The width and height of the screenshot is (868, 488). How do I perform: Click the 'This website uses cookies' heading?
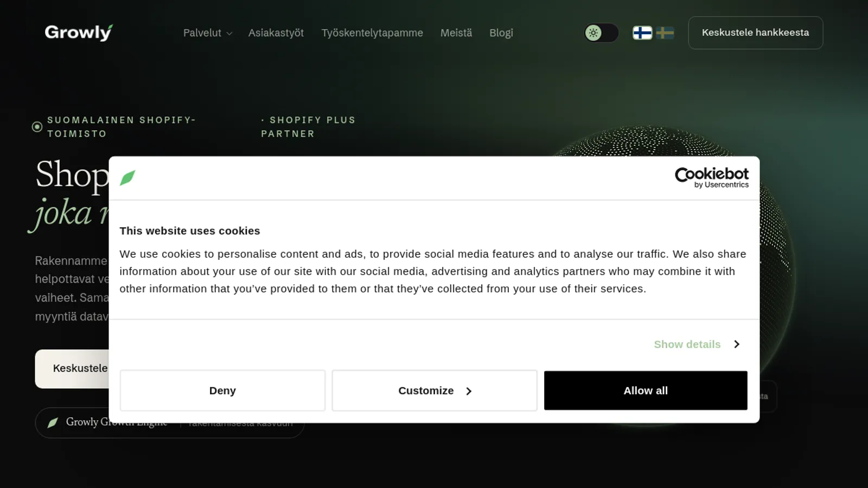click(190, 231)
